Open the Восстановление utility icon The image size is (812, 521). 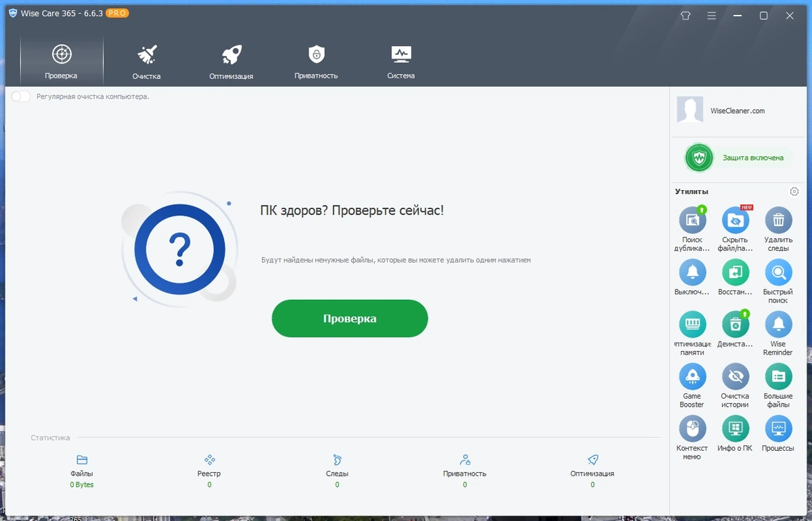pyautogui.click(x=736, y=272)
